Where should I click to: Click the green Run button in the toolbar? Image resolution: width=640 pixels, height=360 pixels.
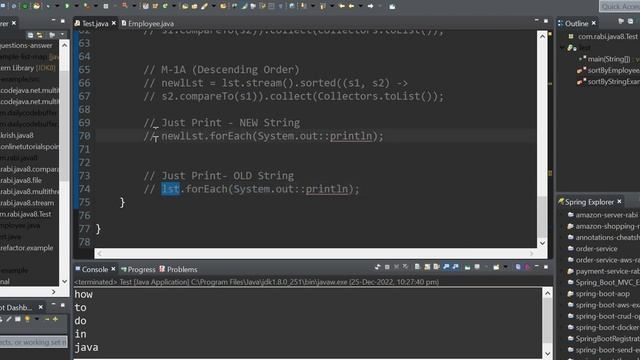[x=67, y=6]
